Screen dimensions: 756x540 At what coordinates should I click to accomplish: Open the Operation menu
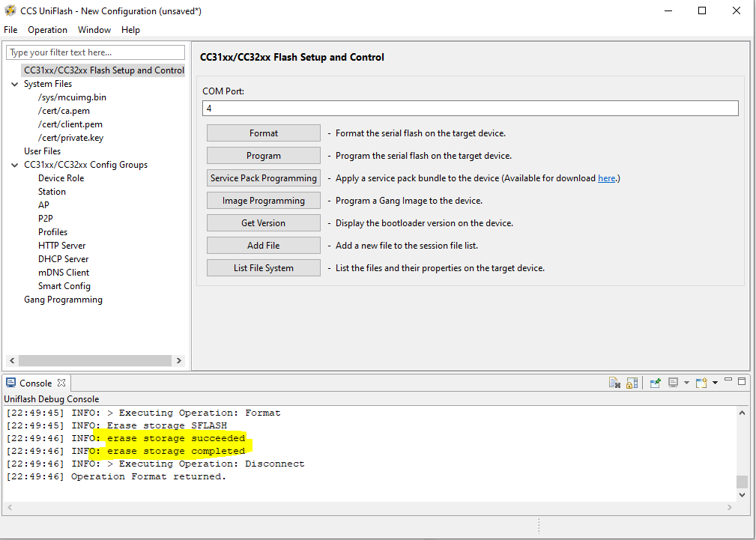(47, 30)
